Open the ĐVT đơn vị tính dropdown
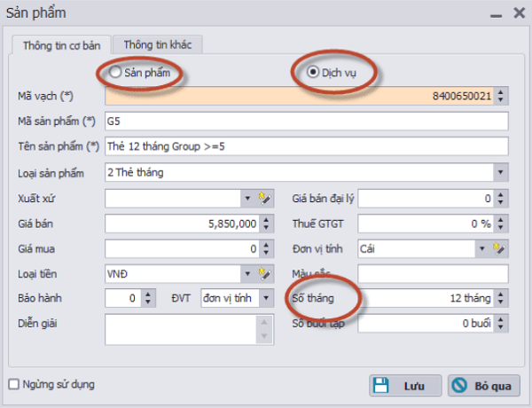 pyautogui.click(x=267, y=298)
